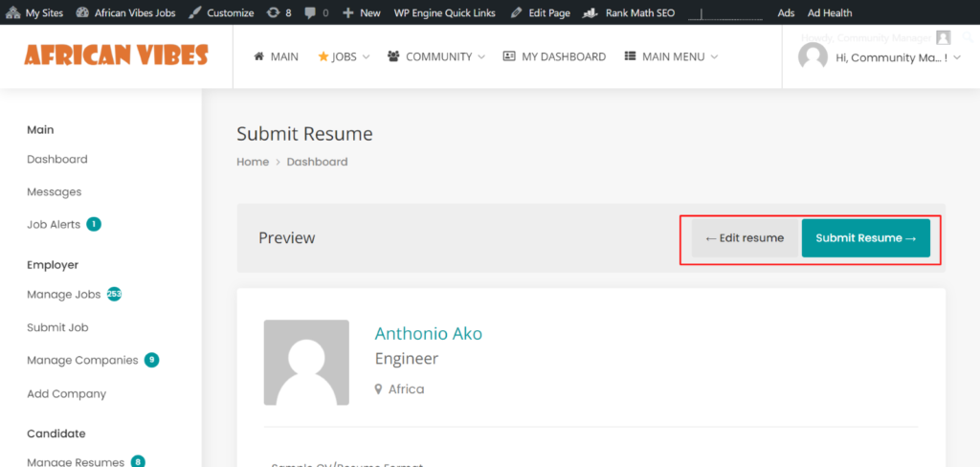The width and height of the screenshot is (980, 467).
Task: Open Manage Jobs sidebar link
Action: point(64,295)
